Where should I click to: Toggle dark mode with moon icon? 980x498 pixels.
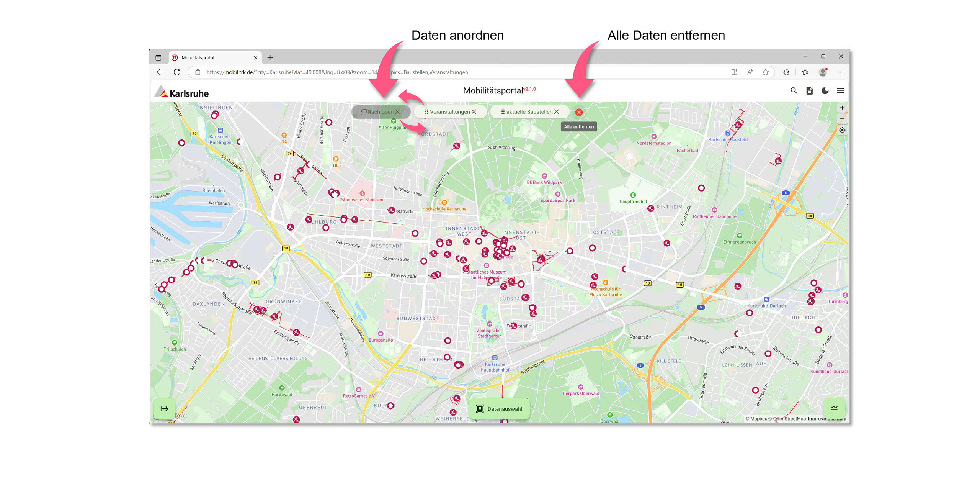click(825, 91)
